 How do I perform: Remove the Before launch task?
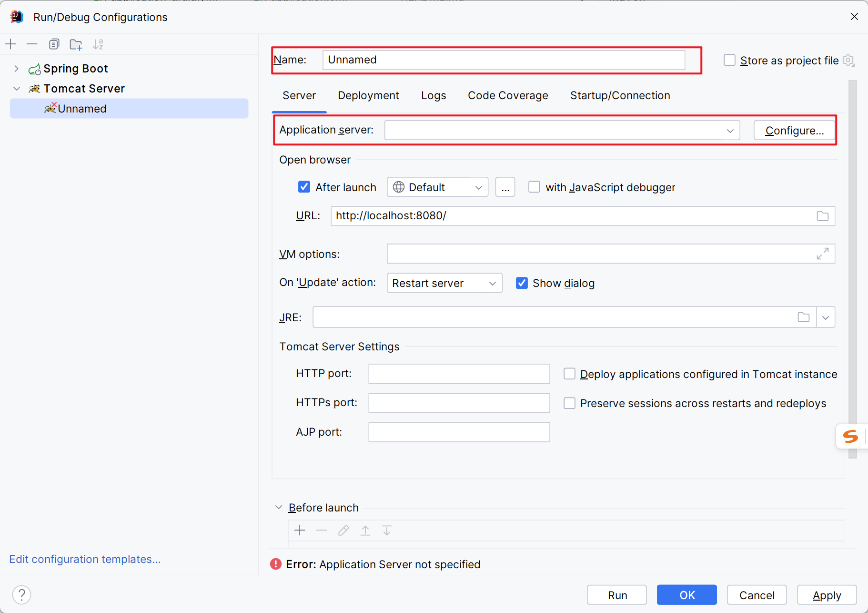coord(322,530)
